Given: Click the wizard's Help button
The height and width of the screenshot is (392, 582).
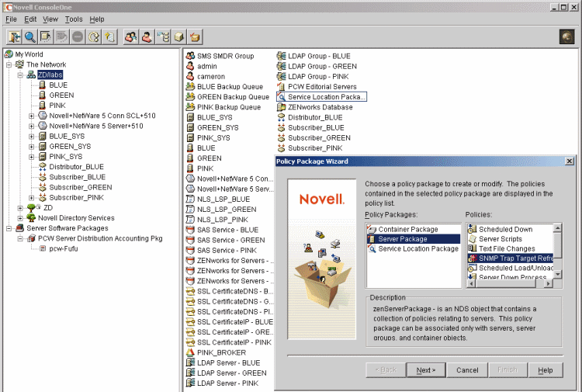Looking at the screenshot, I should [x=546, y=370].
